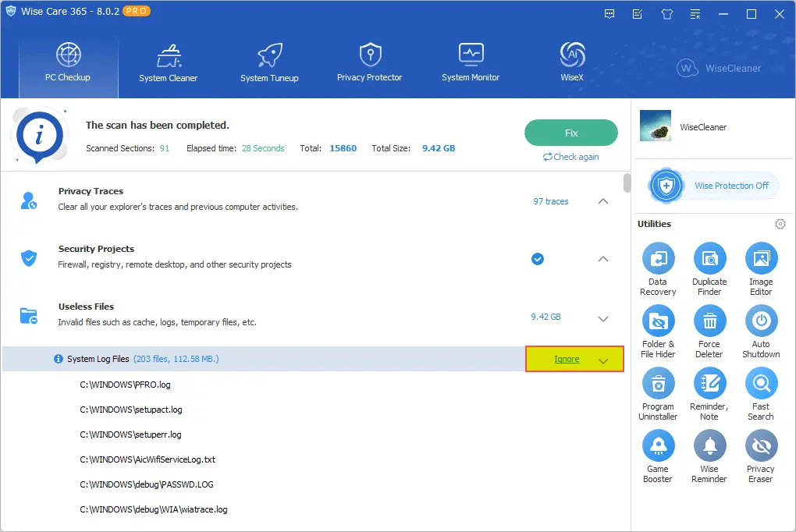
Task: Launch Force Deleter utility
Action: pyautogui.click(x=709, y=332)
